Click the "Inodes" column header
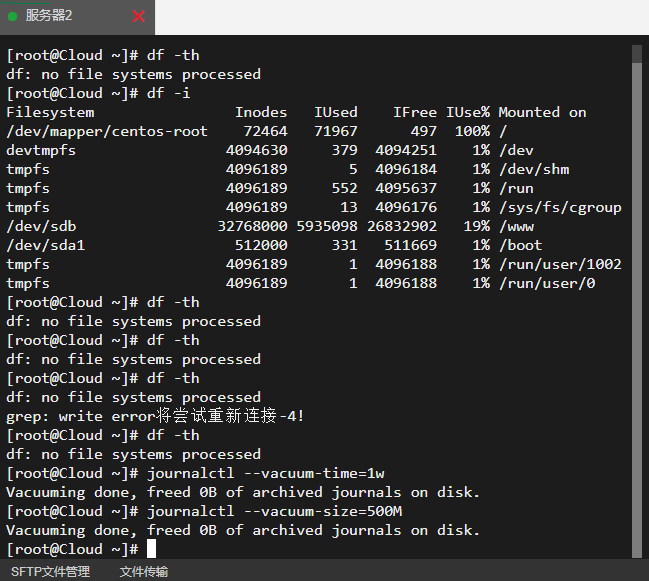This screenshot has height=581, width=649. [261, 112]
